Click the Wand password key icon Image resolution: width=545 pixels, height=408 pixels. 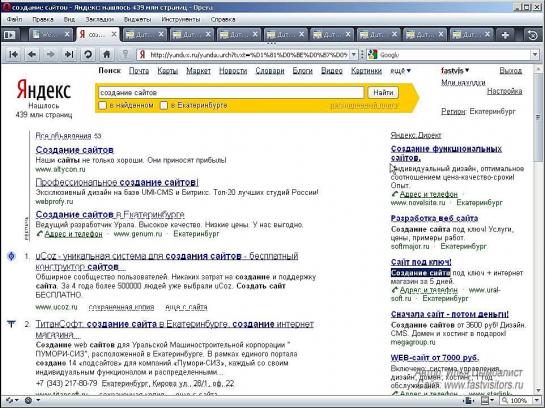[125, 54]
